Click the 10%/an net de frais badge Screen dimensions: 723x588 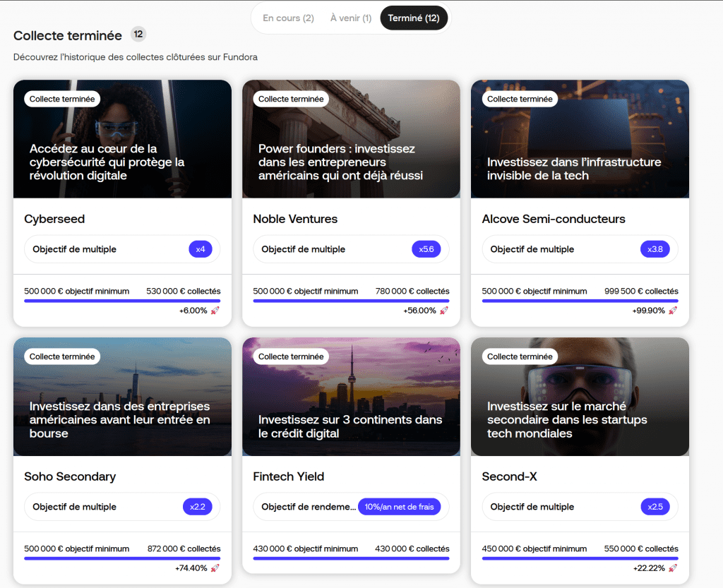point(399,507)
